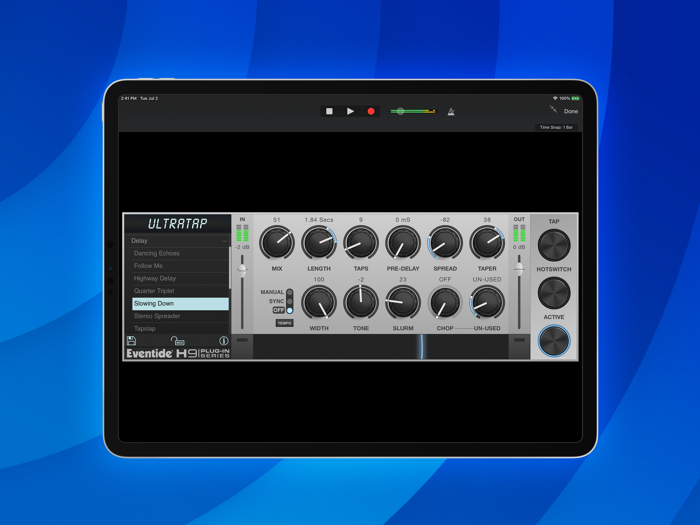700x525 pixels.
Task: Click the small button under input meter
Action: 242,340
